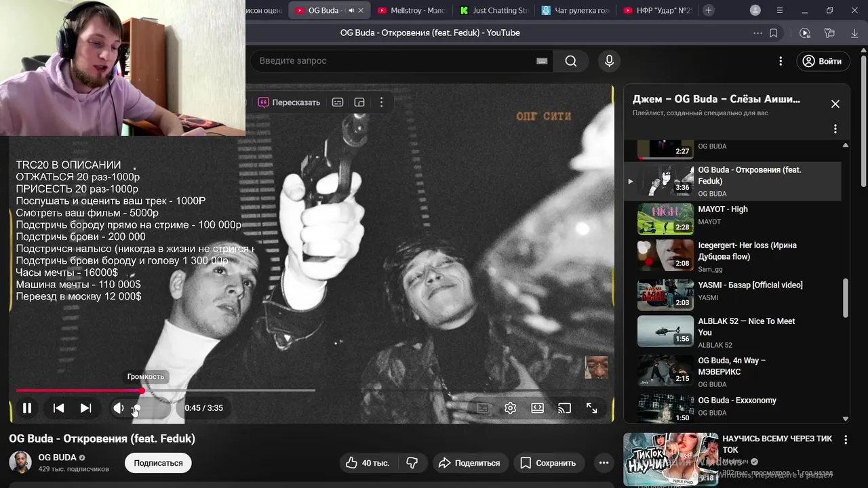Switch to Mellstroy browser tab
Screen dimensions: 868x488
412,10
